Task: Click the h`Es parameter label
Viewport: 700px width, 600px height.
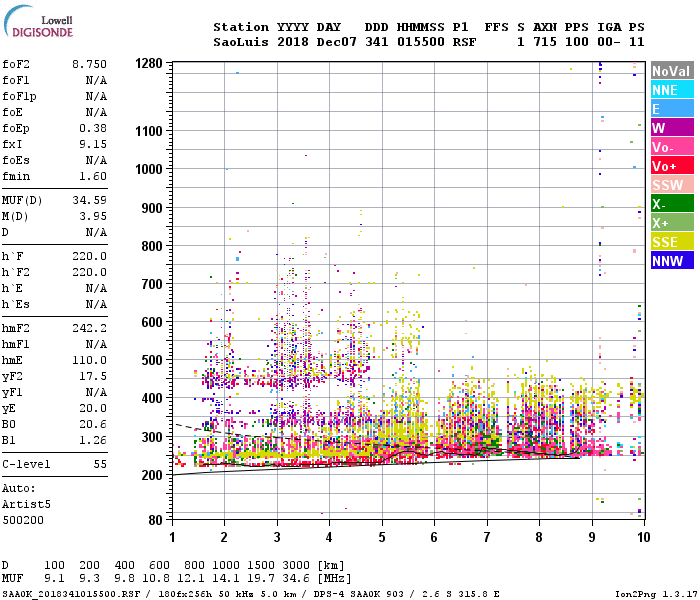Action: tap(16, 304)
